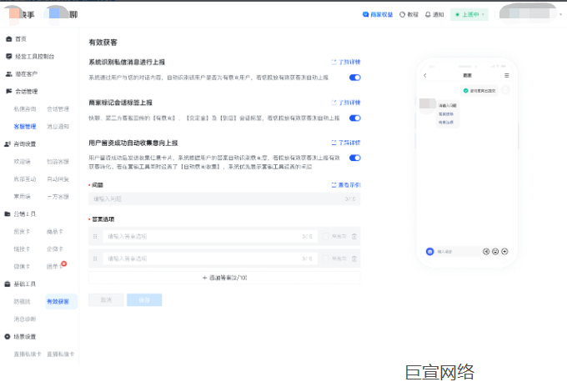Toggle 商家标记会话标签上报 switch

click(354, 118)
